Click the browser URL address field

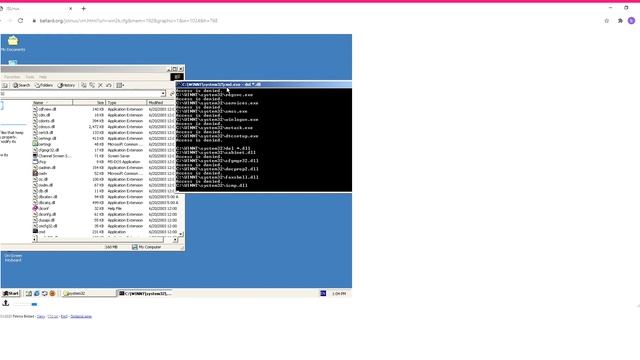click(129, 20)
